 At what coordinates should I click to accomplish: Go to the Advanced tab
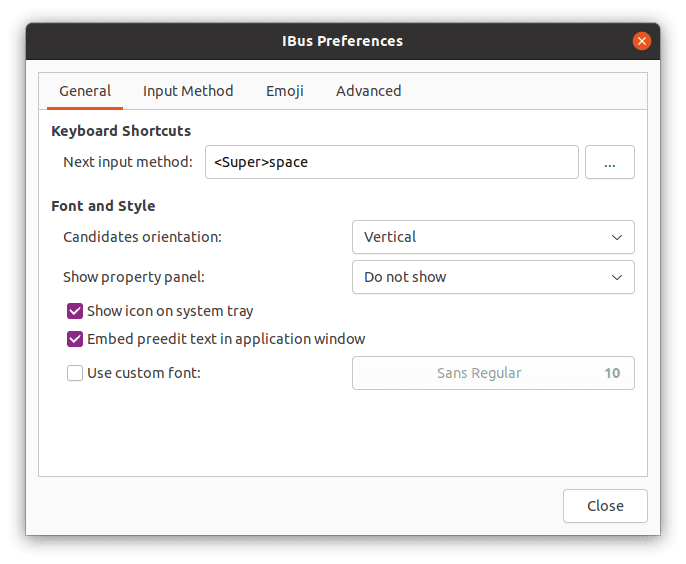pyautogui.click(x=368, y=91)
